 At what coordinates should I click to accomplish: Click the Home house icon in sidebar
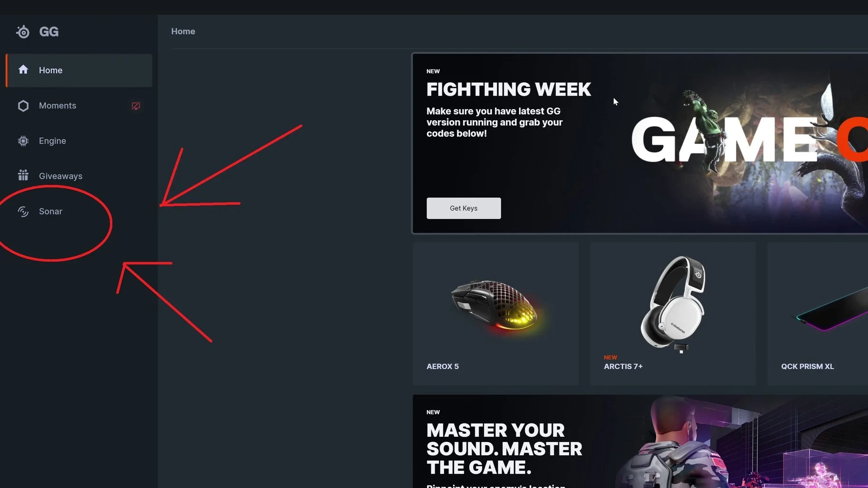23,70
